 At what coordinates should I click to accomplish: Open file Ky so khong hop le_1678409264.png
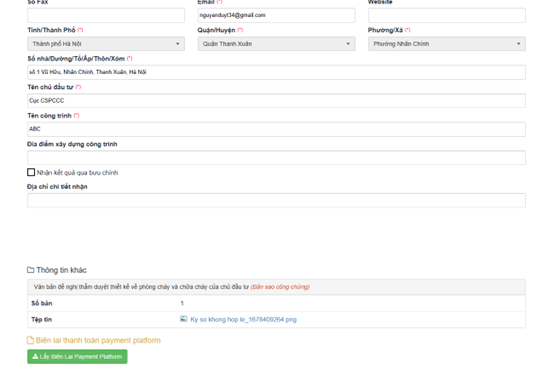(243, 319)
